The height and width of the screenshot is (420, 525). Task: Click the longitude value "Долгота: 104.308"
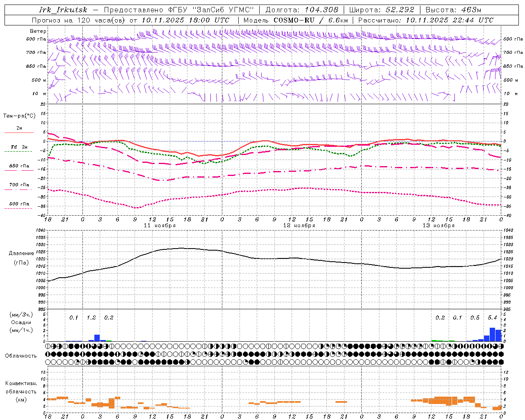302,10
